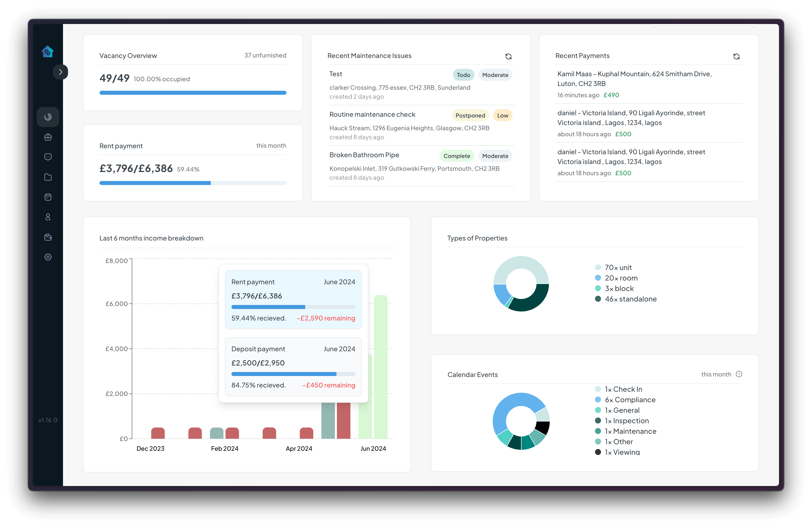Click the £490 payment amount
Screen dimensions: 812x528
611,95
